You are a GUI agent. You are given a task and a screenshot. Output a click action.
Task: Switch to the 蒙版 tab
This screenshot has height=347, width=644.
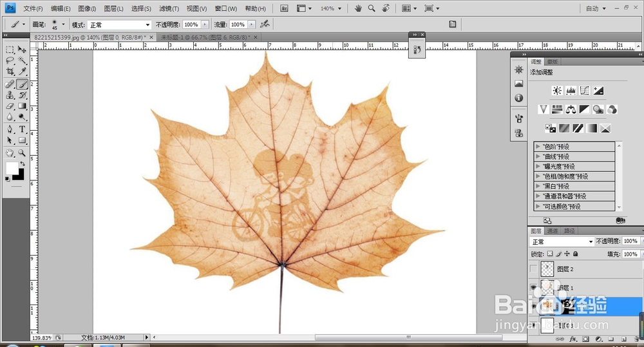[x=553, y=62]
